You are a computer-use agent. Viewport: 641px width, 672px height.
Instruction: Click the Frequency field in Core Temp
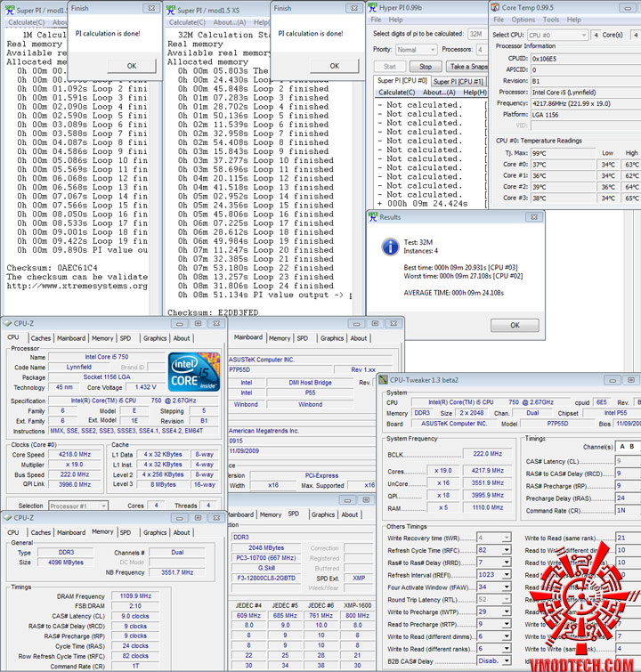(585, 103)
